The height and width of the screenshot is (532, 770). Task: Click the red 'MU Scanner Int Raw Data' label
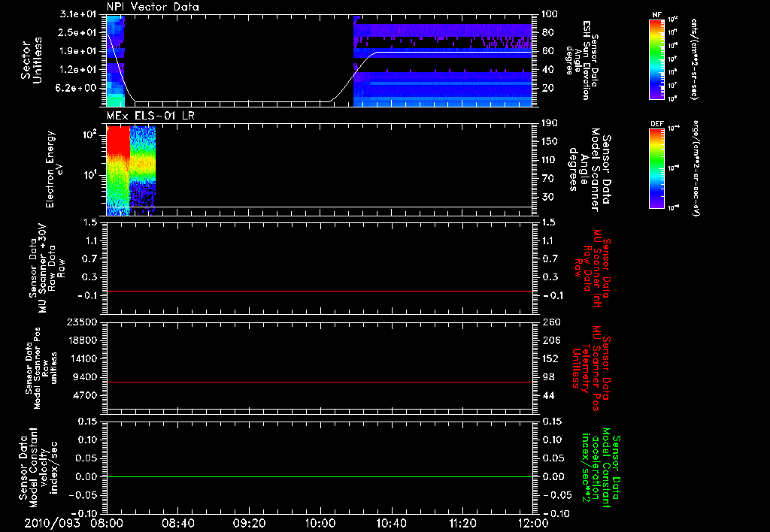tap(593, 268)
